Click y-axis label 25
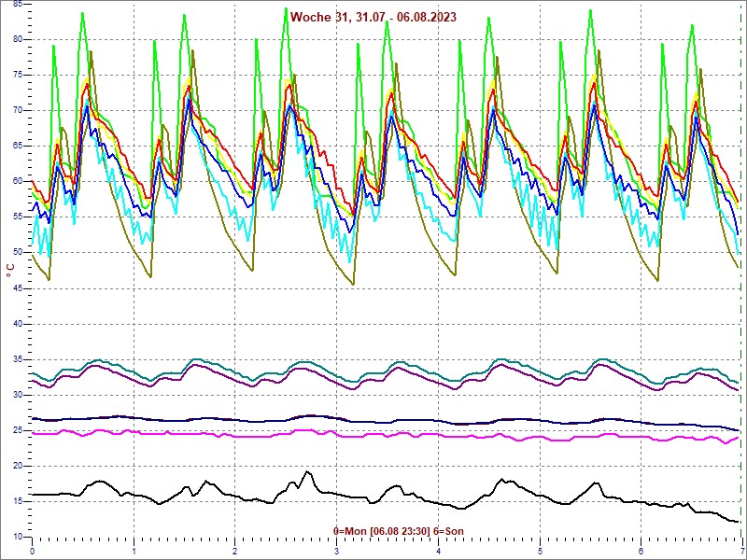The image size is (747, 560). point(18,430)
